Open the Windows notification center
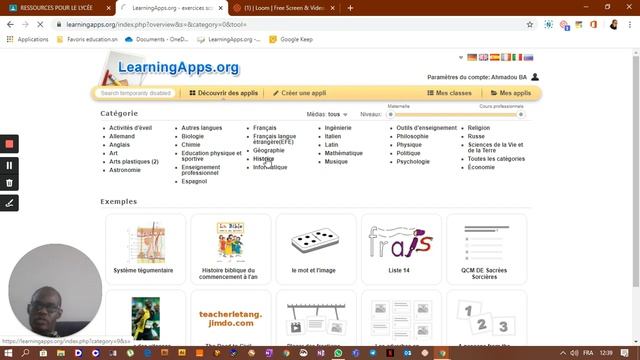 pos(624,353)
